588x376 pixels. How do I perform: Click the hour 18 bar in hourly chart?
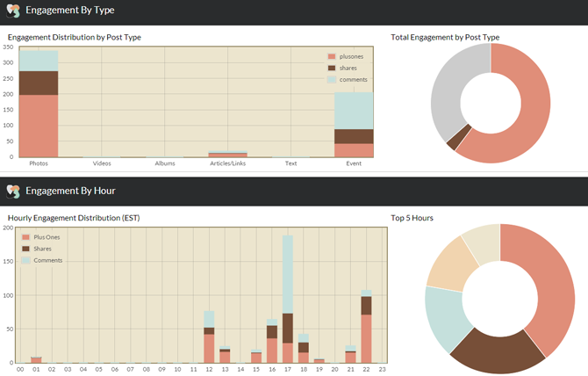pos(304,349)
